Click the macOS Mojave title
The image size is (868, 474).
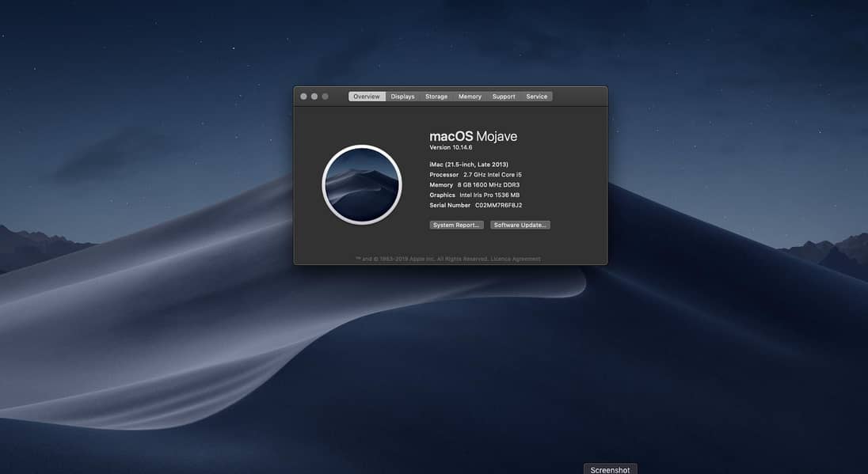click(x=474, y=136)
